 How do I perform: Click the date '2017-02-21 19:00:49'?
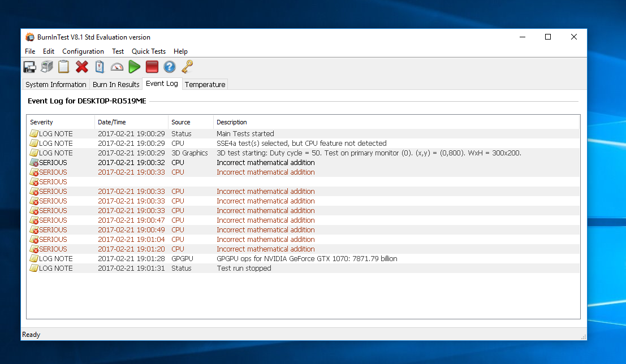click(131, 230)
